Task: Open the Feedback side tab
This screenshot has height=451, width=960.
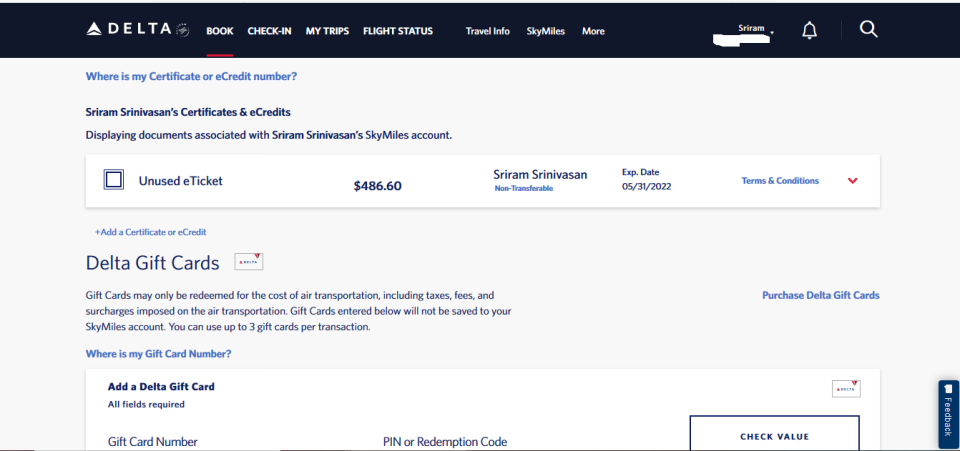Action: [x=948, y=414]
